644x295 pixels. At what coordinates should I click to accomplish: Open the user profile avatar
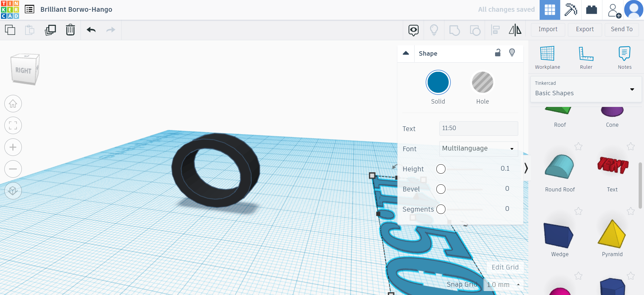tap(634, 10)
